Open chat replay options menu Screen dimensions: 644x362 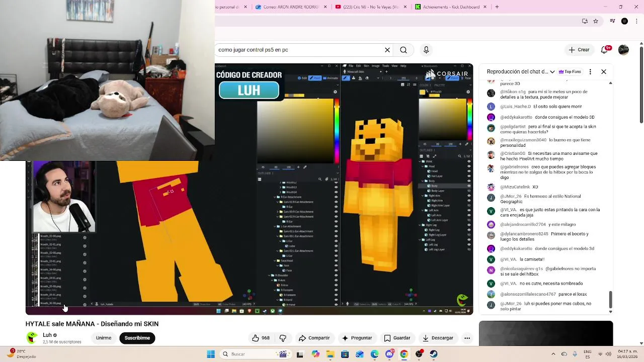pyautogui.click(x=590, y=72)
